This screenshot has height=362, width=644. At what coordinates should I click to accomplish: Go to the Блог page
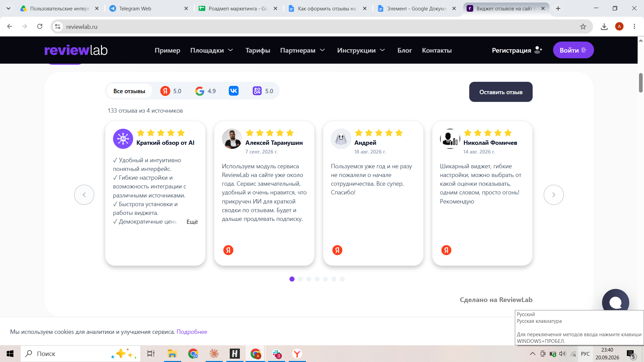tap(405, 50)
